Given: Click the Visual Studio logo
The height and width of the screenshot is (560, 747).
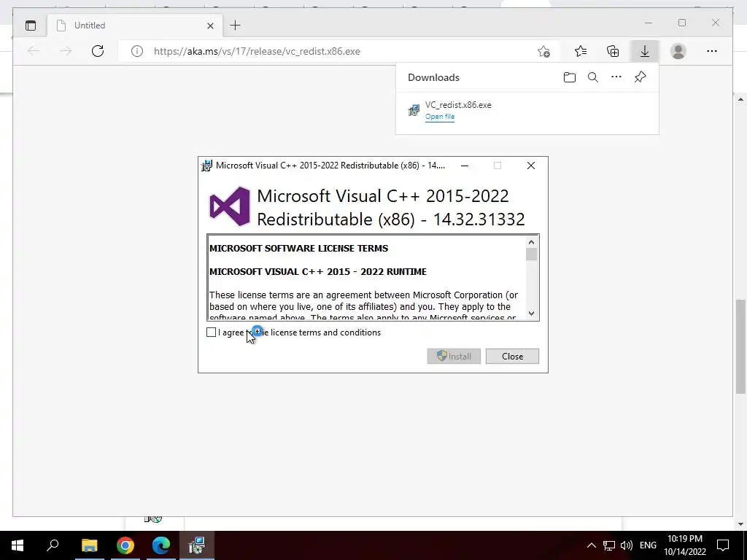Looking at the screenshot, I should click(x=230, y=206).
